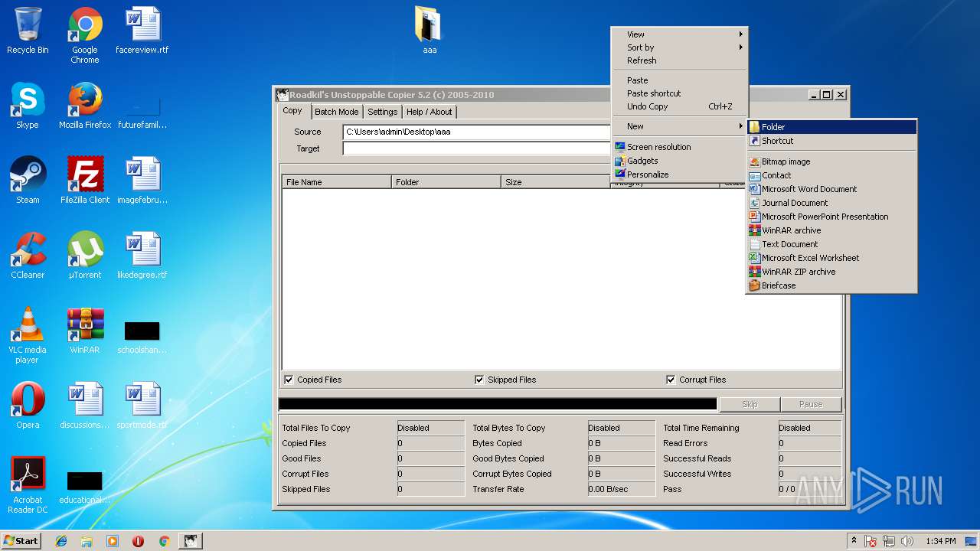Create new Shortcut from submenu
The width and height of the screenshot is (980, 551).
pos(831,141)
